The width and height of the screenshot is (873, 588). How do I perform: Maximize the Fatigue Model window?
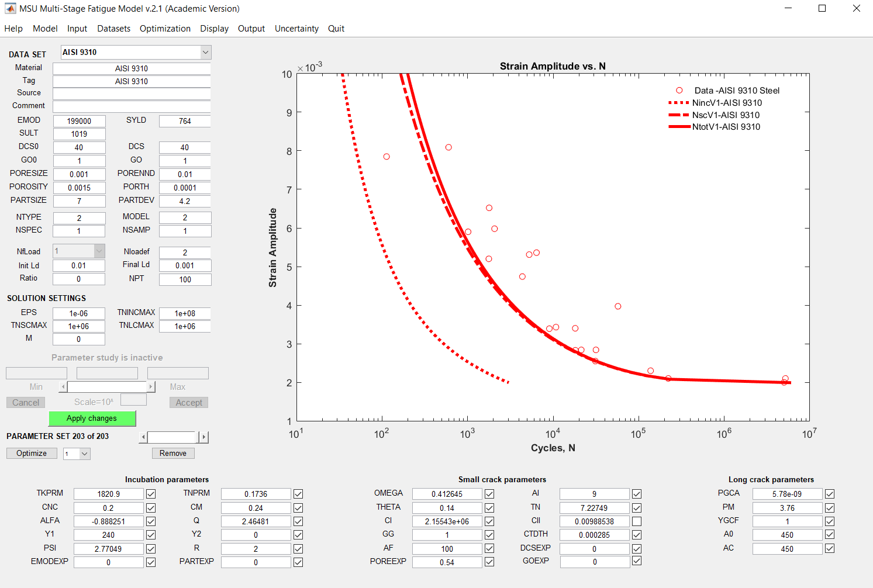coord(822,9)
